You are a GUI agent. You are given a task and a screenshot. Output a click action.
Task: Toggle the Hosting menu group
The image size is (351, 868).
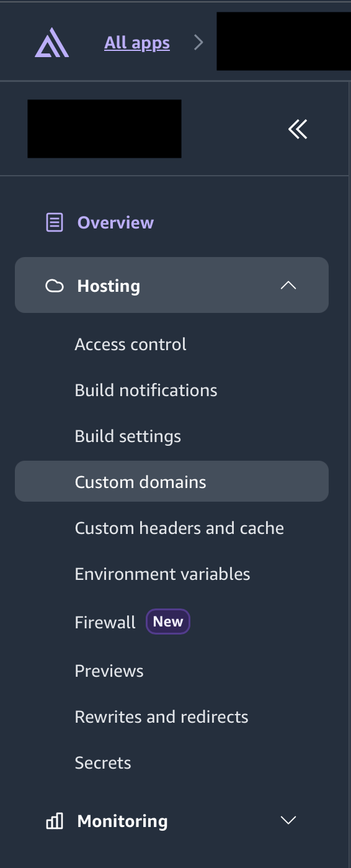pyautogui.click(x=172, y=285)
